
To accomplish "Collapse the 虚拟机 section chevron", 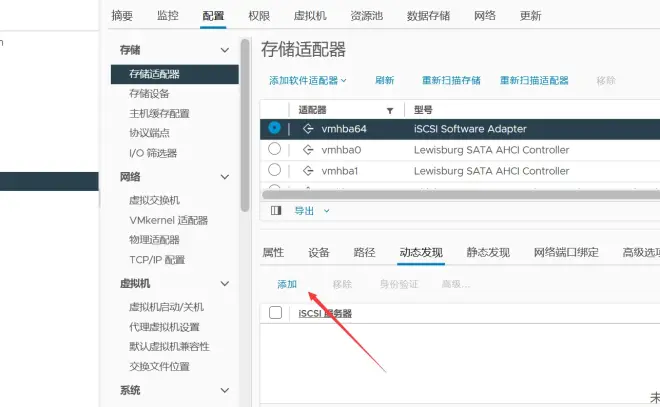I will pos(225,284).
